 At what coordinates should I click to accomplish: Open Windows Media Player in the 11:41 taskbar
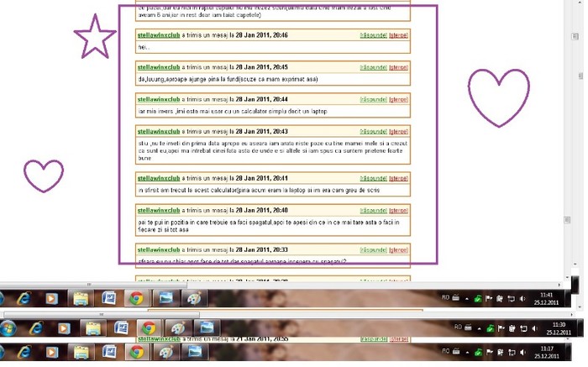[51, 298]
